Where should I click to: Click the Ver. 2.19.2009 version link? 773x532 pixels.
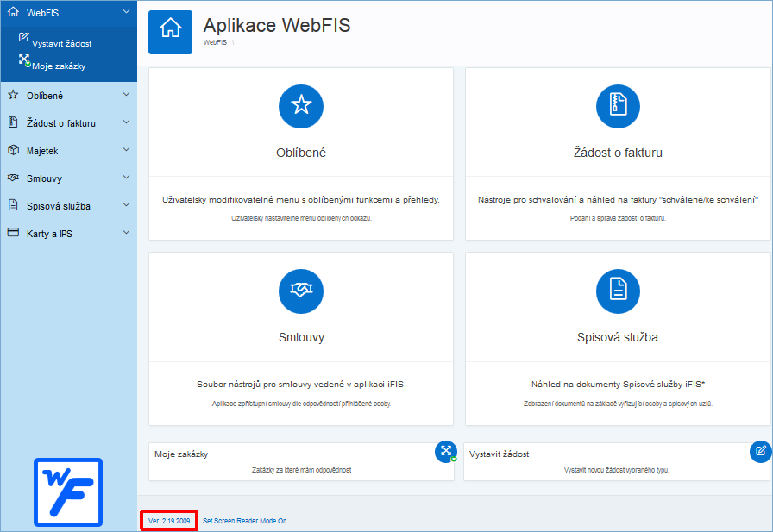coord(169,521)
